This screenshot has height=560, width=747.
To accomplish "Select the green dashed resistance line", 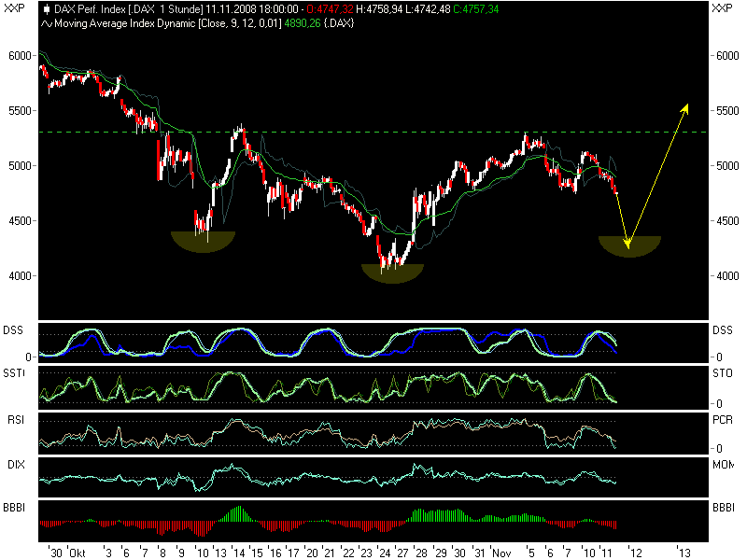I will [373, 132].
